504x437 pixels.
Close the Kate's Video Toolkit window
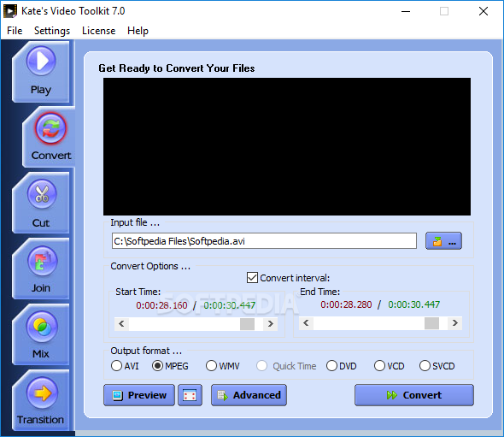(x=483, y=11)
